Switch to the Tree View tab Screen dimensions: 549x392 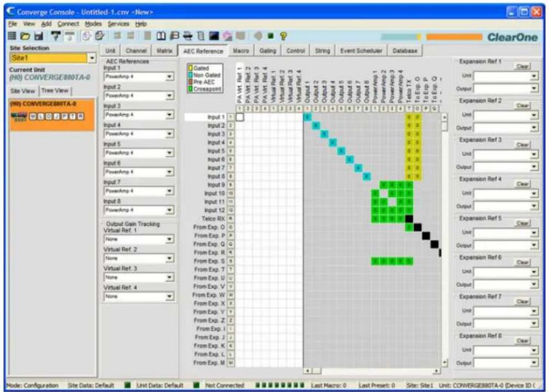[x=55, y=90]
